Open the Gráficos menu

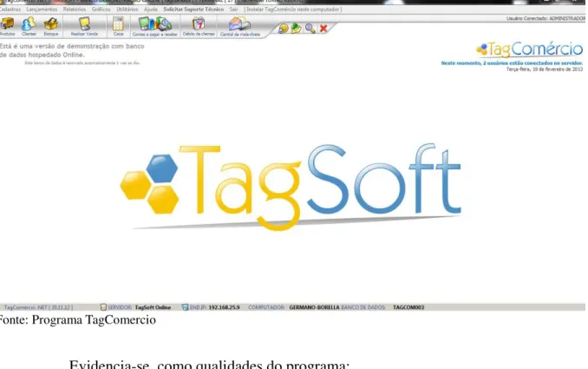pyautogui.click(x=101, y=10)
